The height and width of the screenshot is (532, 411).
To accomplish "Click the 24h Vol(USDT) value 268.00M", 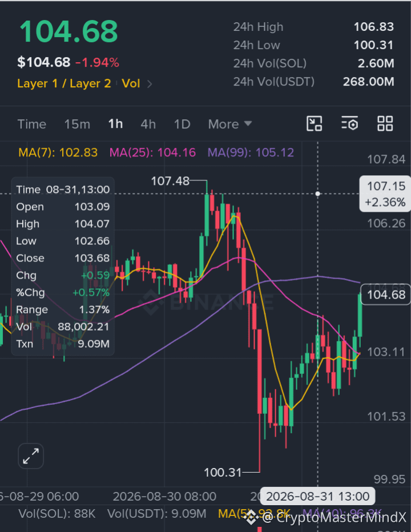I will tap(369, 82).
